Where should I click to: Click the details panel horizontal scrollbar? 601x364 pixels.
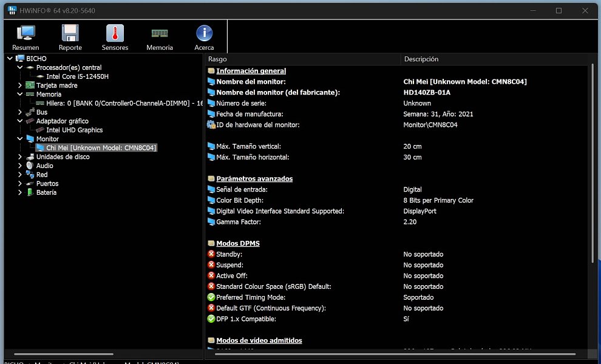[x=395, y=354]
